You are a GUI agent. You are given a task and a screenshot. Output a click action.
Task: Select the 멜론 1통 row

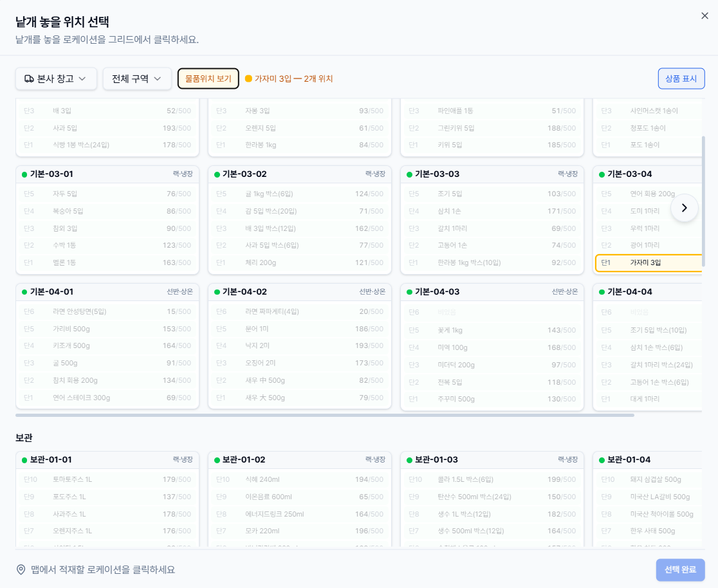tap(107, 263)
